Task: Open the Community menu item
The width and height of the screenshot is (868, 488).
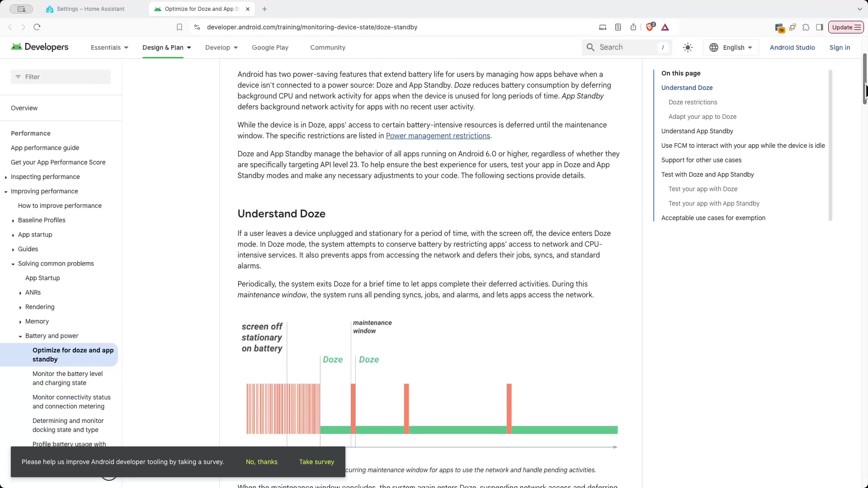Action: click(327, 47)
